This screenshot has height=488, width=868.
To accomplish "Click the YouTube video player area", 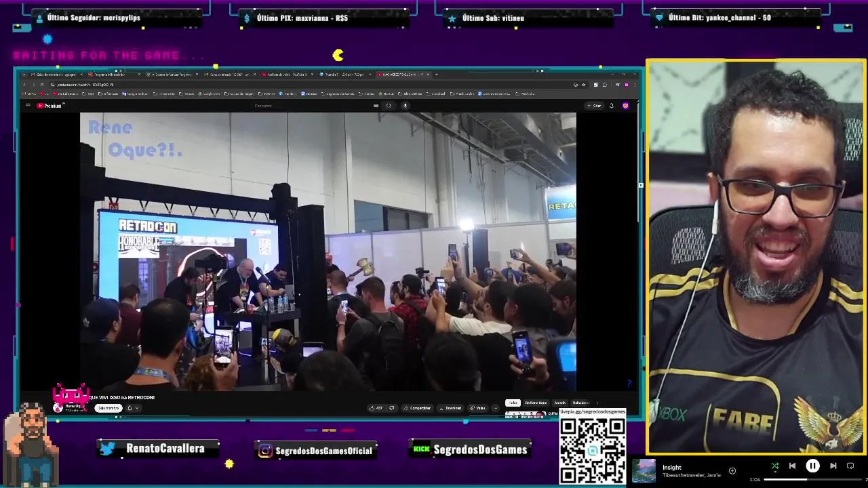I will point(328,251).
